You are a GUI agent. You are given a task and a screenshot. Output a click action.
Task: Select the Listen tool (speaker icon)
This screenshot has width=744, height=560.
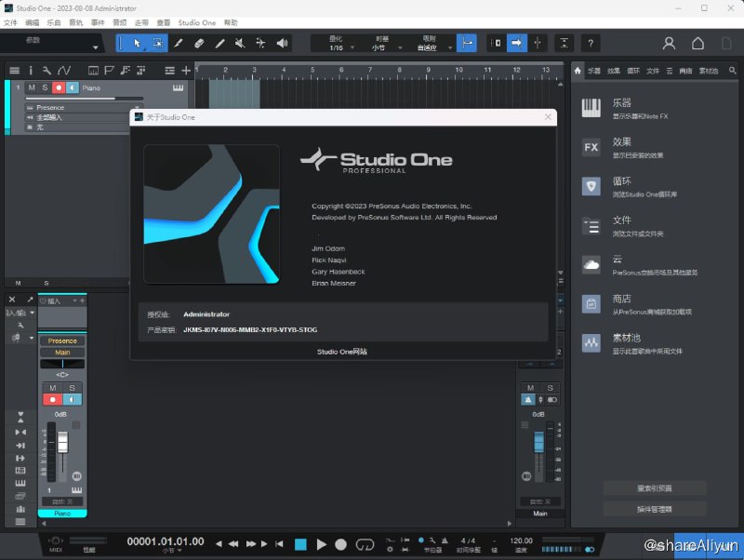[282, 43]
